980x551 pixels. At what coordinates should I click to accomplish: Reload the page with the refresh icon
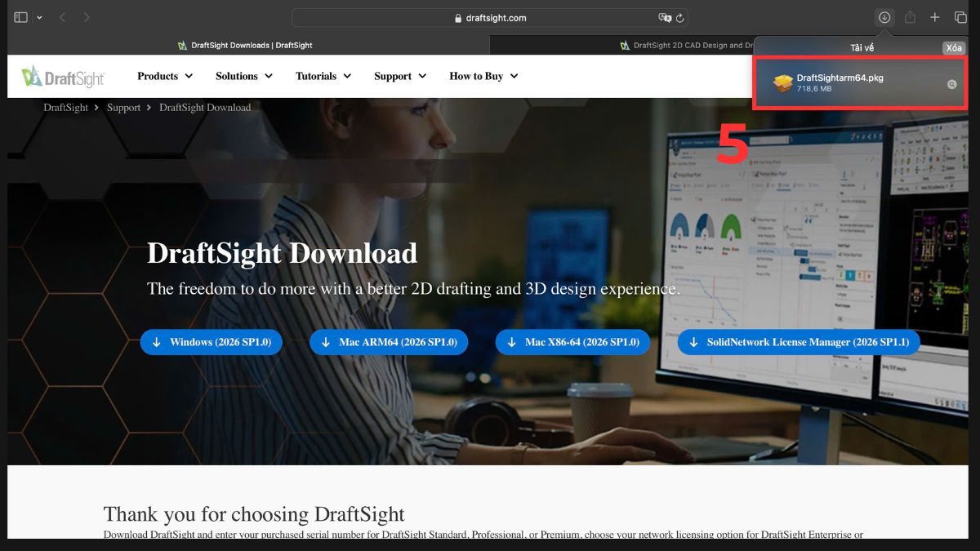pos(680,17)
